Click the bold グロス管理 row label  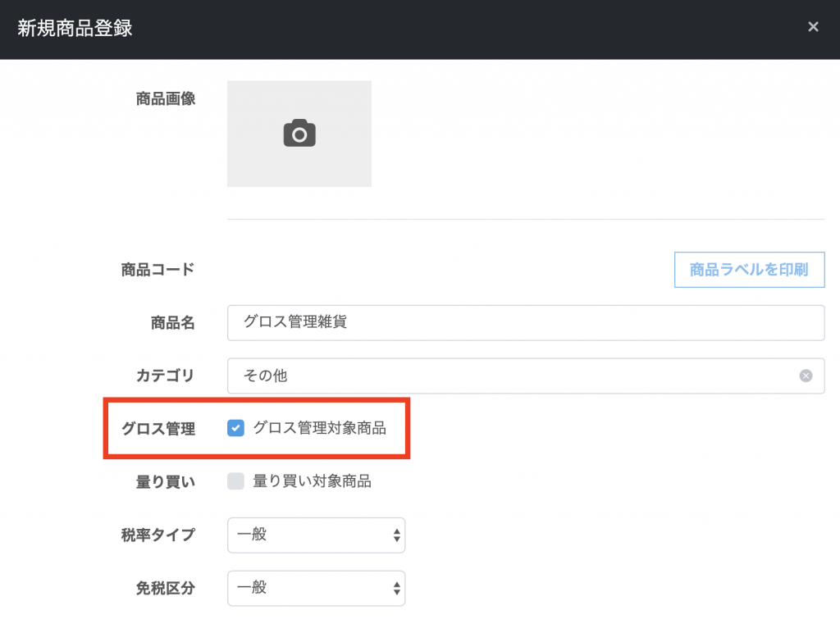click(157, 428)
